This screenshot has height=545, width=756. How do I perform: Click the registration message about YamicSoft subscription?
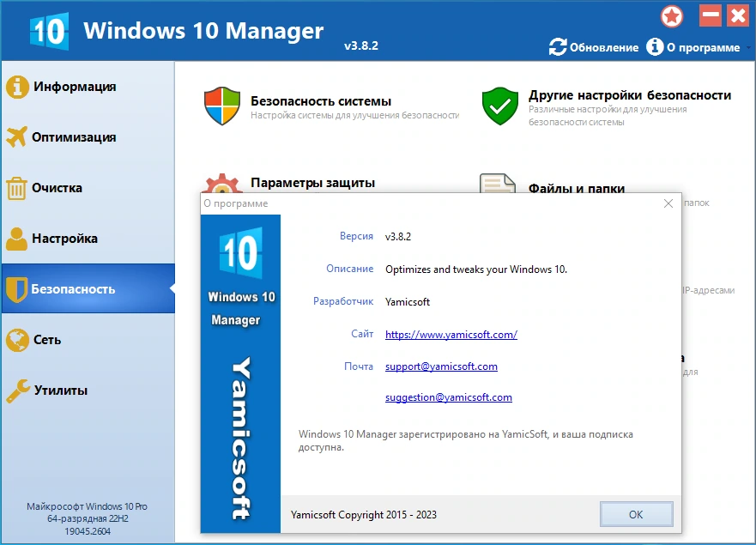(x=465, y=440)
